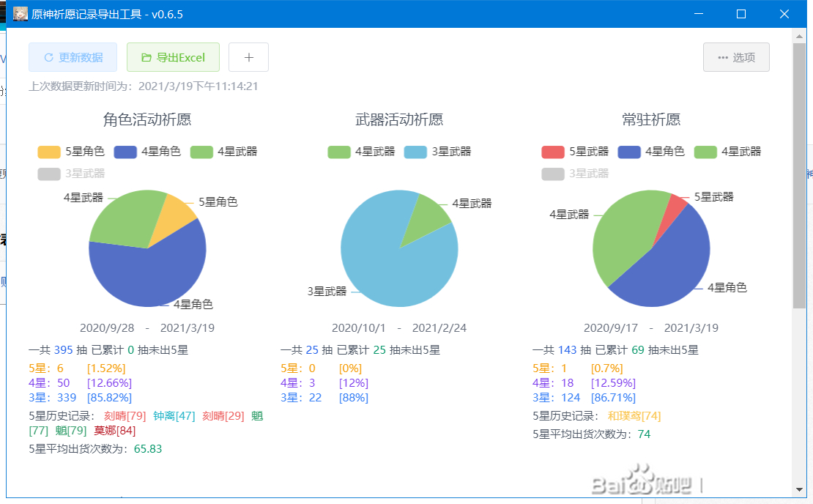Click the 武器活动祈愿 chart title
The height and width of the screenshot is (504, 813).
coord(399,120)
